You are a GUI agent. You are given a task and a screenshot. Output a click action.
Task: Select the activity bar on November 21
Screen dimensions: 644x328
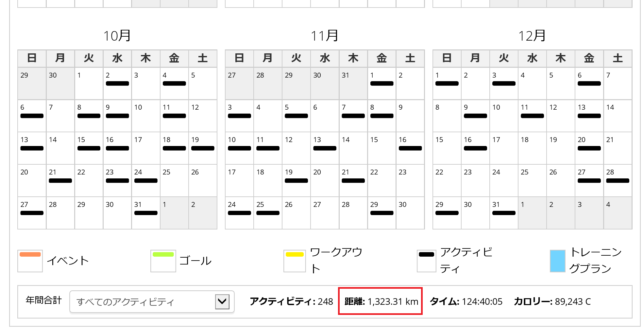coord(353,181)
